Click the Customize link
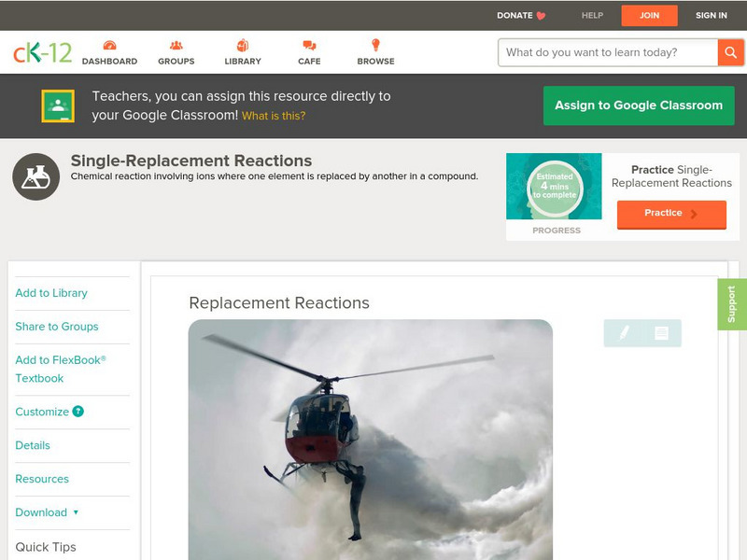747x560 pixels. click(x=42, y=412)
